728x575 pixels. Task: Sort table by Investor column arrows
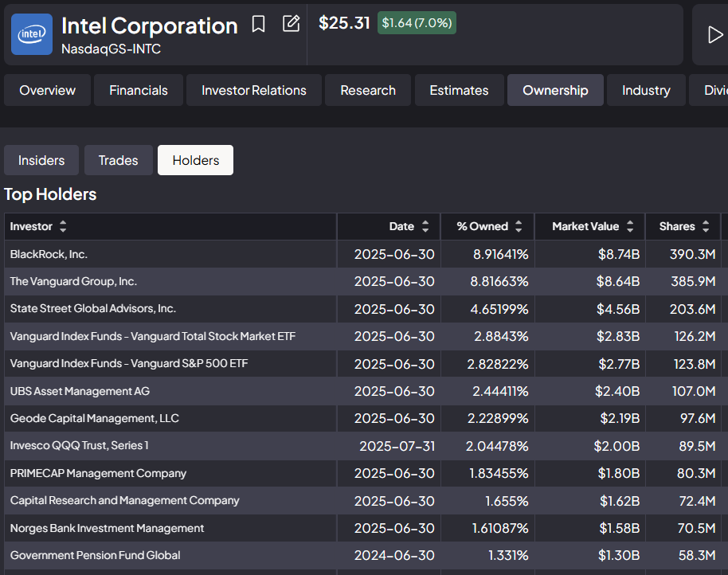tap(63, 226)
